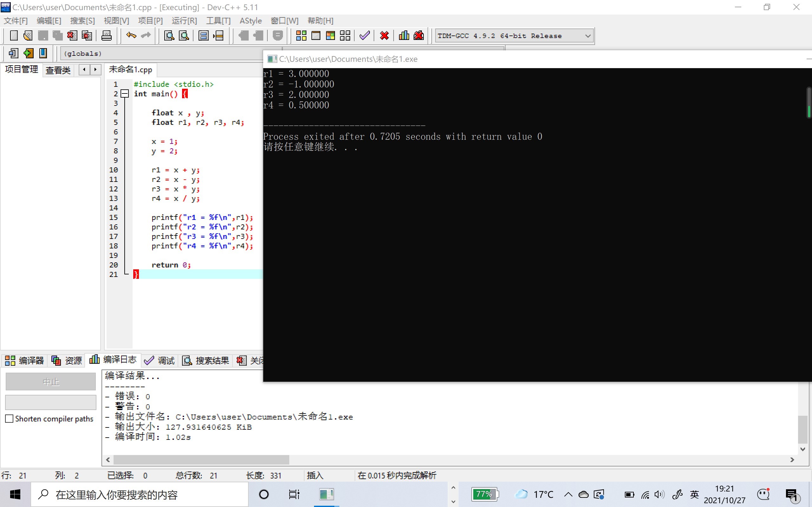Click the 中止 button
Image resolution: width=812 pixels, height=507 pixels.
click(x=51, y=382)
